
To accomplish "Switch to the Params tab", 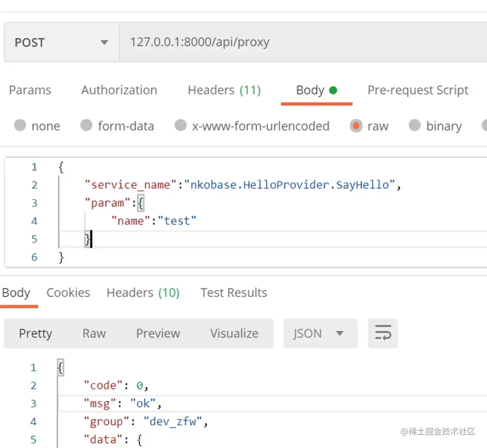I will click(30, 90).
